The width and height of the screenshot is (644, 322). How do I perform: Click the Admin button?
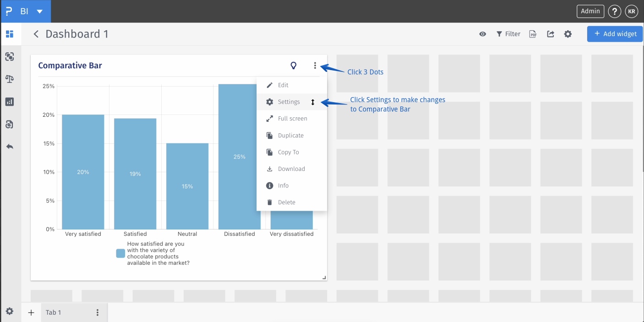point(590,11)
